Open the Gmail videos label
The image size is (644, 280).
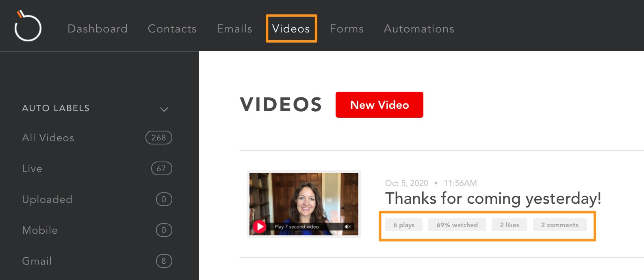37,261
